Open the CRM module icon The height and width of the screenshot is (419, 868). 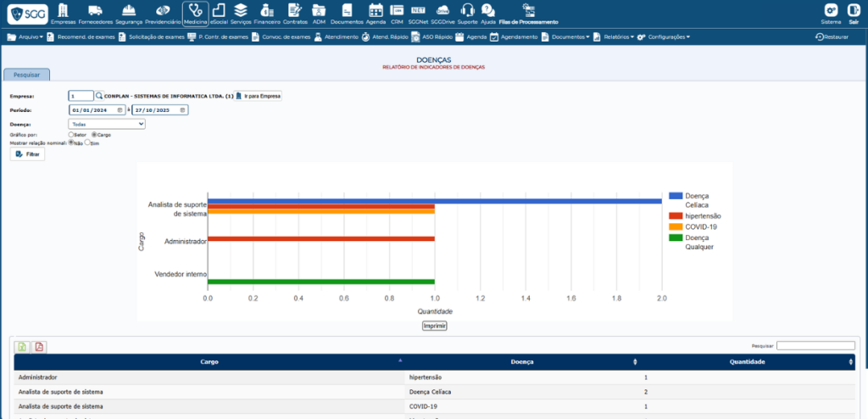point(397,14)
